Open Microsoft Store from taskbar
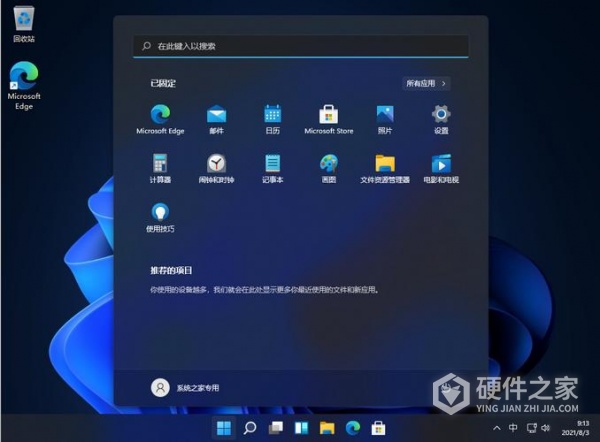The width and height of the screenshot is (600, 442). 378,428
